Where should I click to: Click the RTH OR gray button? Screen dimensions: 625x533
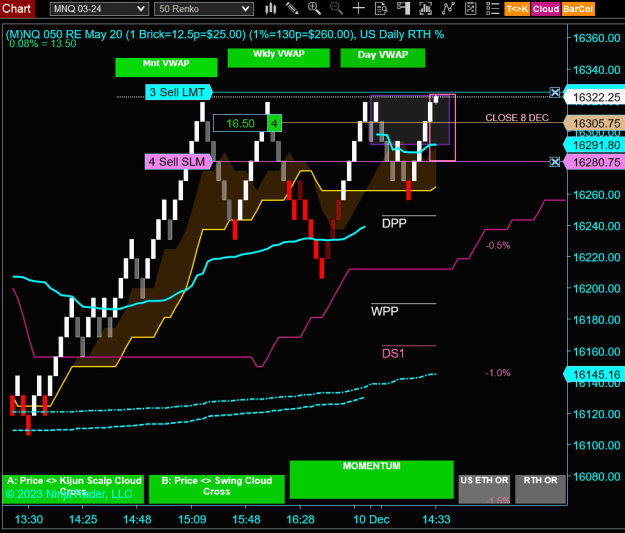[x=540, y=489]
